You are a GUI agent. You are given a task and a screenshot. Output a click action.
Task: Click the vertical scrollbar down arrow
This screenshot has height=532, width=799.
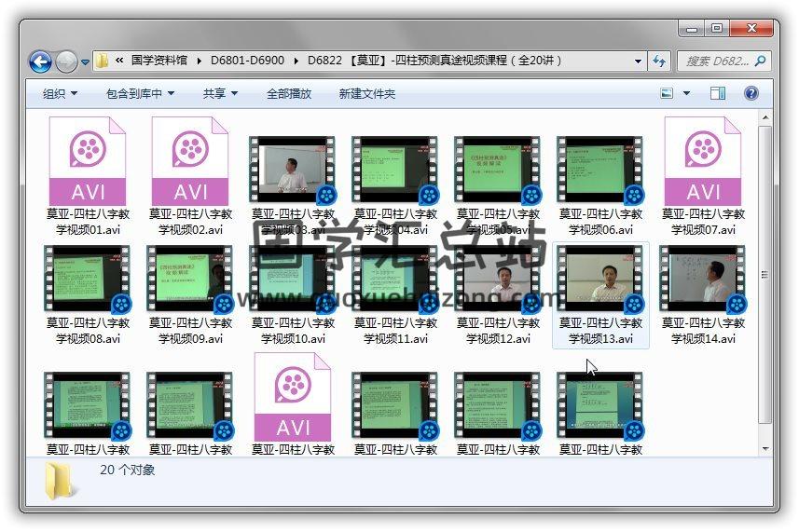tap(765, 449)
